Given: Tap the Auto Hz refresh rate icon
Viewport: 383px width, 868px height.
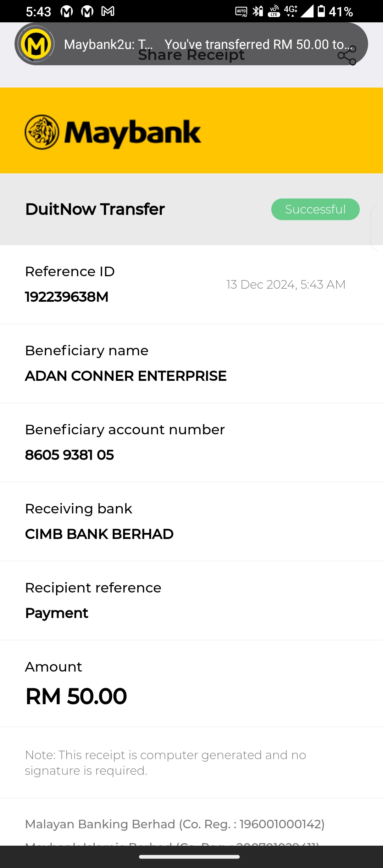Looking at the screenshot, I should pyautogui.click(x=242, y=12).
